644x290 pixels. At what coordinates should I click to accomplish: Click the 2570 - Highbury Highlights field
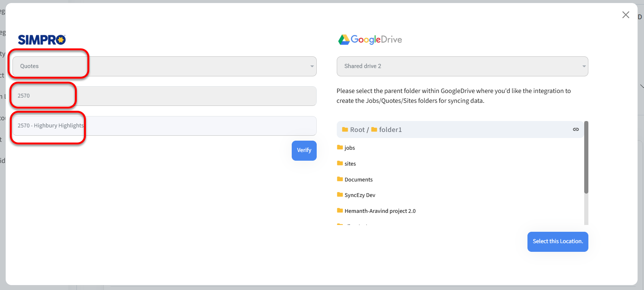click(164, 126)
